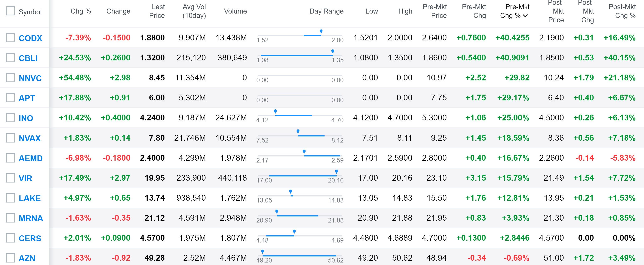Toggle the select-all checkbox beside Symbol
The width and height of the screenshot is (644, 265).
click(x=10, y=11)
